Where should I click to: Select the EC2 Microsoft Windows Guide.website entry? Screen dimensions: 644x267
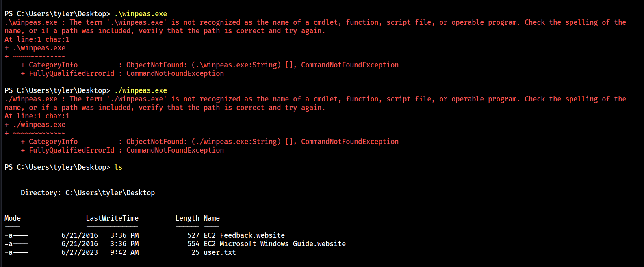coord(274,244)
